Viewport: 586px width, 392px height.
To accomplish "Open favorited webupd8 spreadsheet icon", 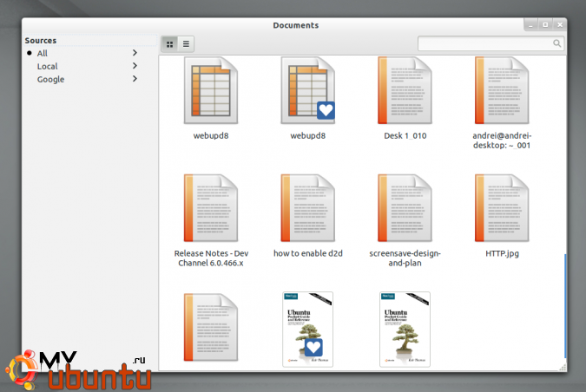I will coord(307,90).
